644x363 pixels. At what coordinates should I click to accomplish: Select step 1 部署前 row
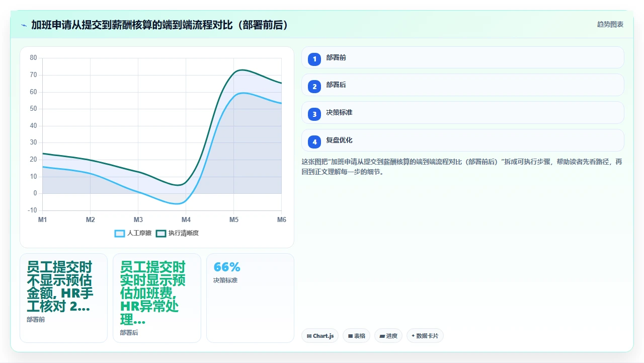pyautogui.click(x=463, y=57)
